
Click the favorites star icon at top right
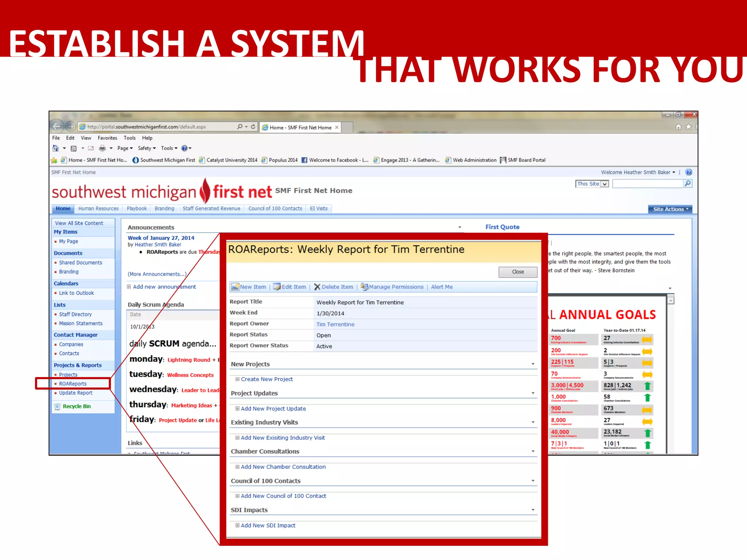[x=688, y=127]
